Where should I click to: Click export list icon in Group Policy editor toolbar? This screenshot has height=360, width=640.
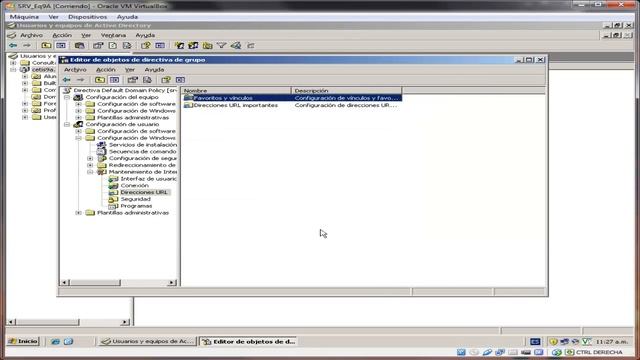(147, 80)
